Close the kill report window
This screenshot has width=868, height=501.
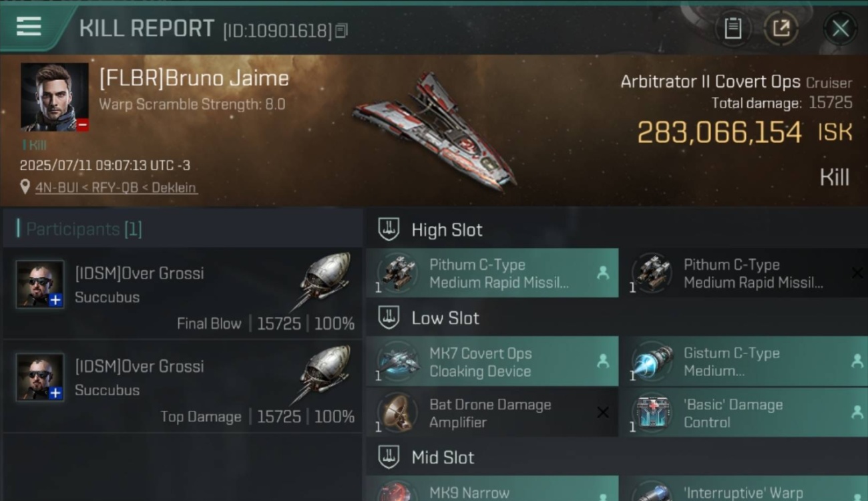pyautogui.click(x=840, y=29)
